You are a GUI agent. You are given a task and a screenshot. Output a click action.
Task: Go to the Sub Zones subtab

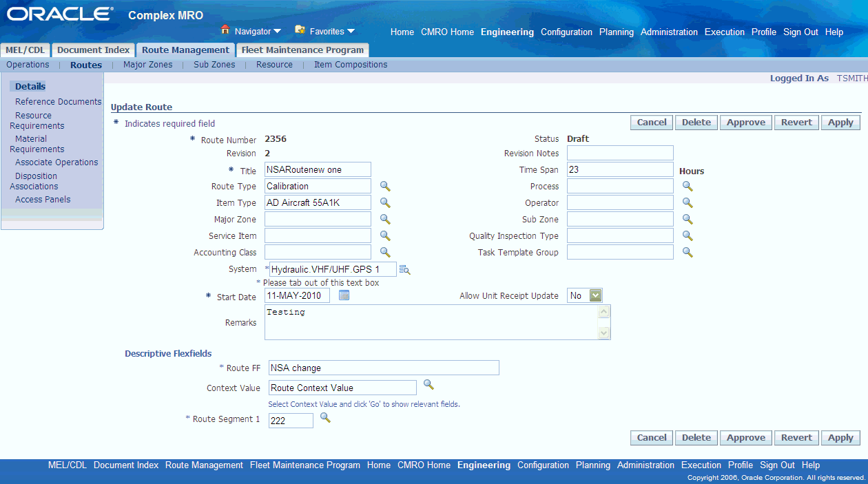[x=214, y=65]
